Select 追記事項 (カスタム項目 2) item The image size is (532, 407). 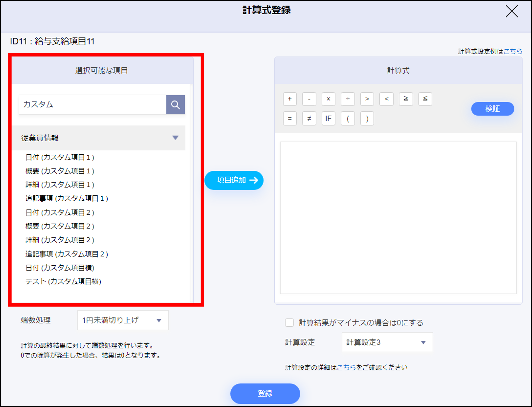[x=67, y=254]
